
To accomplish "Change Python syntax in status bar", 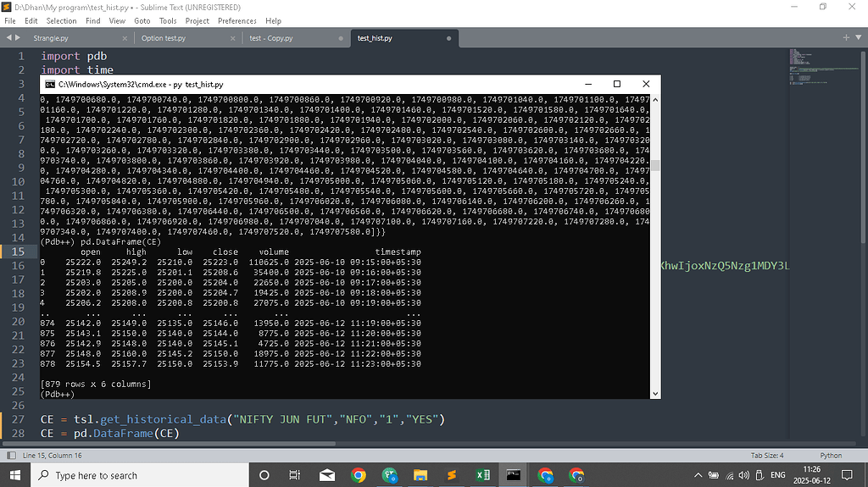I will click(x=831, y=456).
